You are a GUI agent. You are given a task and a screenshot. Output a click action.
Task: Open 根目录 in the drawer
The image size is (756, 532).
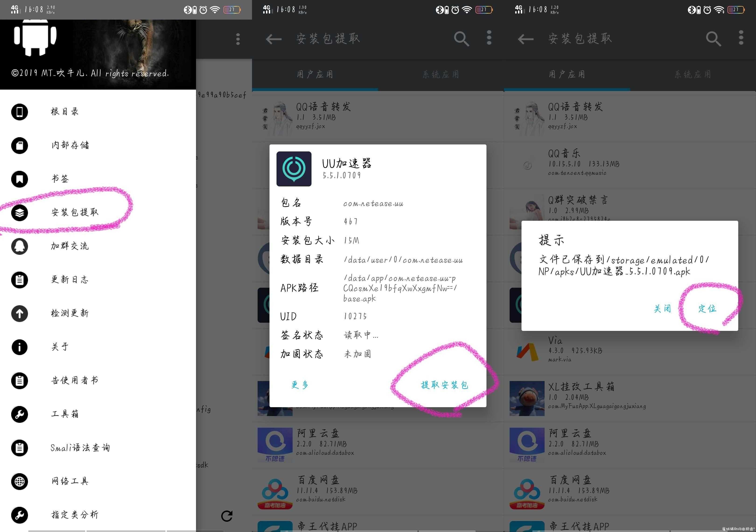tap(98, 112)
